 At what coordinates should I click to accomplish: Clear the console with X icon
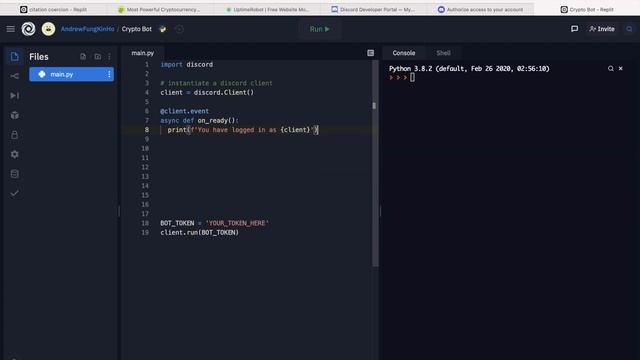click(x=621, y=69)
